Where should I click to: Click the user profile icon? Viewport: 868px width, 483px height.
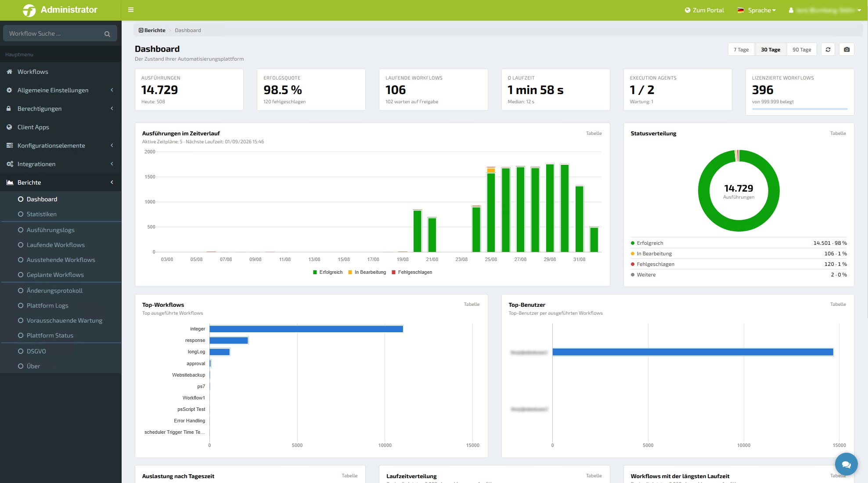[x=791, y=10]
